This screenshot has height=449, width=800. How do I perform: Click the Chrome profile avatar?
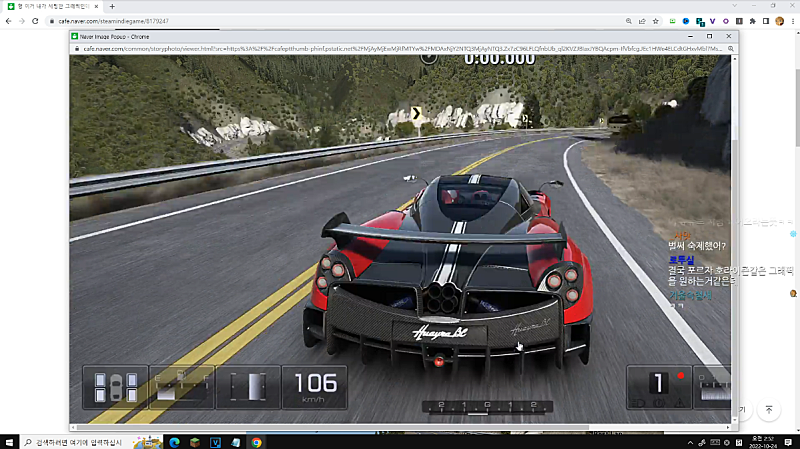tap(777, 20)
